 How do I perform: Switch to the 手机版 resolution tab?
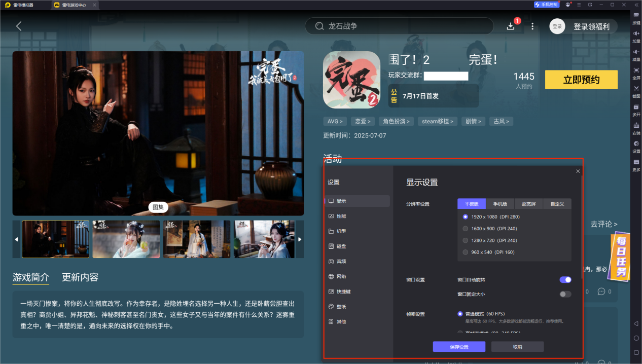[500, 204]
